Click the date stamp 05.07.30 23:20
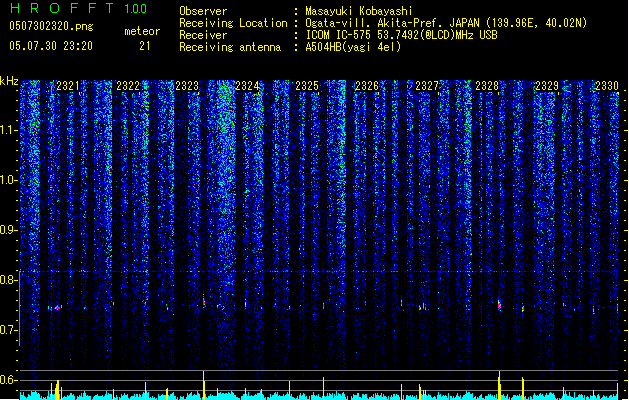 point(51,46)
